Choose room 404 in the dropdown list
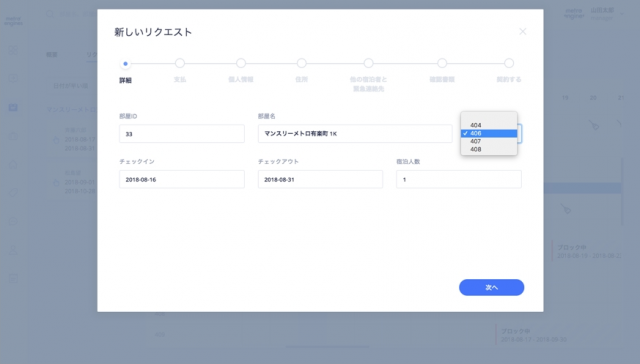 [489, 125]
